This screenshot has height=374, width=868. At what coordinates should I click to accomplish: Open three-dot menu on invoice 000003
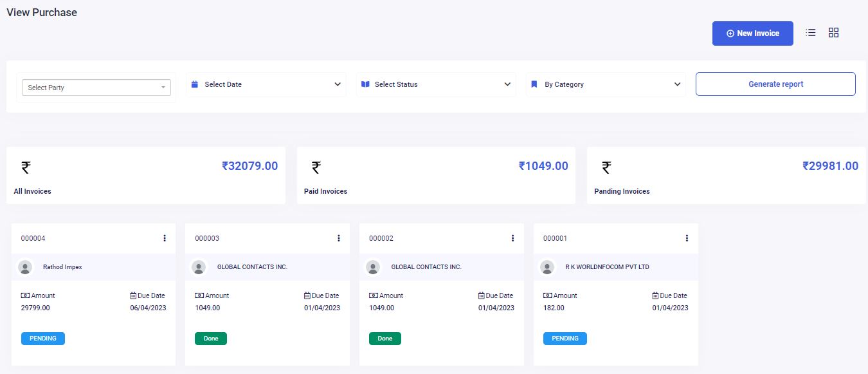339,238
